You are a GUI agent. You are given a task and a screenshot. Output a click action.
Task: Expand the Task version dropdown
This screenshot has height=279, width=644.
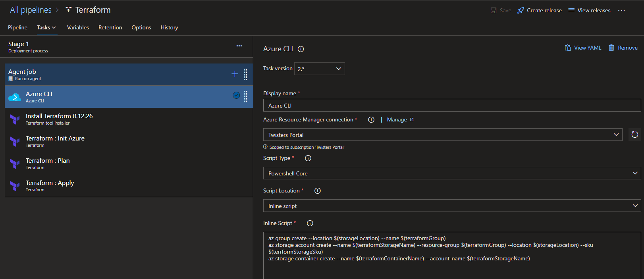click(x=319, y=69)
